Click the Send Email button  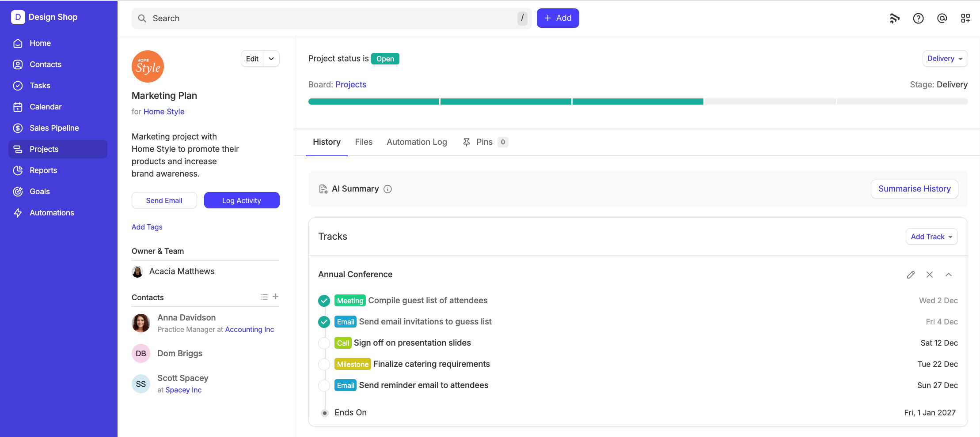click(164, 200)
